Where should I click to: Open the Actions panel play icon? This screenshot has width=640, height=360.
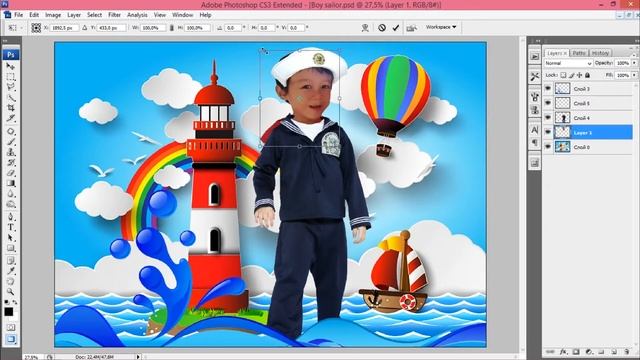point(535,57)
